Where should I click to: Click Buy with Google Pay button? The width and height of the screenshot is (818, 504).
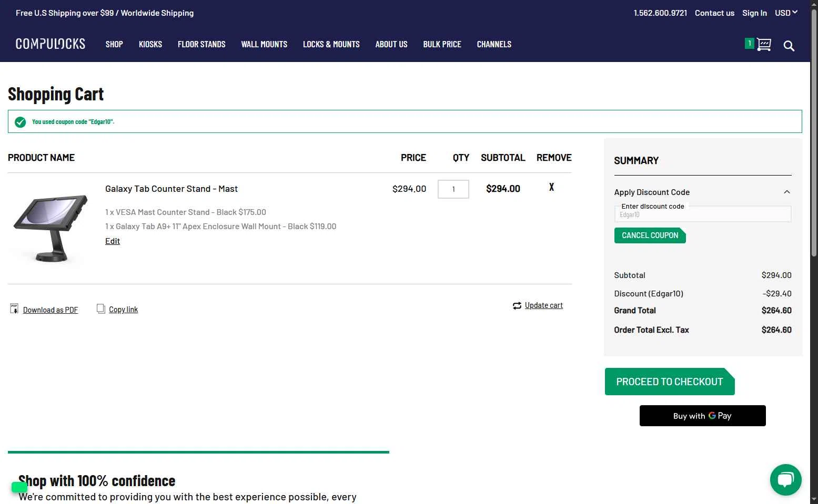point(702,416)
